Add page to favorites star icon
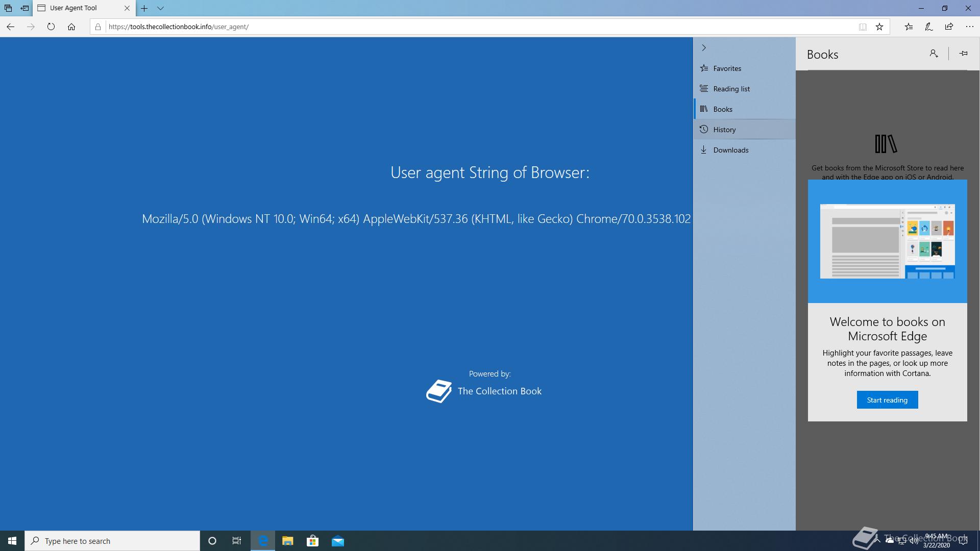This screenshot has width=980, height=551. pos(879,27)
